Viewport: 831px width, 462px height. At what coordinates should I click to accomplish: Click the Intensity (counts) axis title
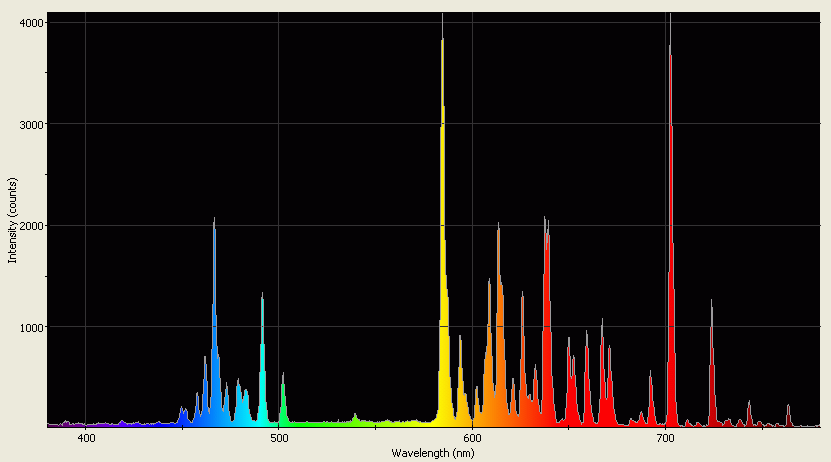[12, 220]
